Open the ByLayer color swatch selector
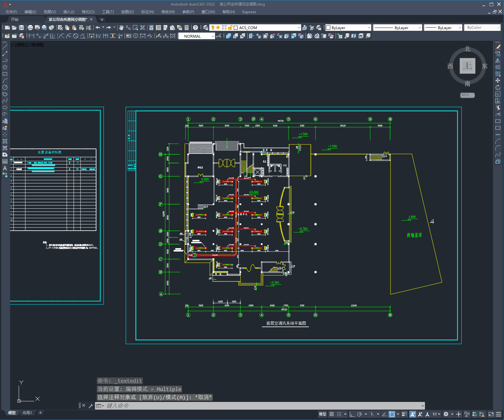Image resolution: width=504 pixels, height=420 pixels. (x=348, y=28)
